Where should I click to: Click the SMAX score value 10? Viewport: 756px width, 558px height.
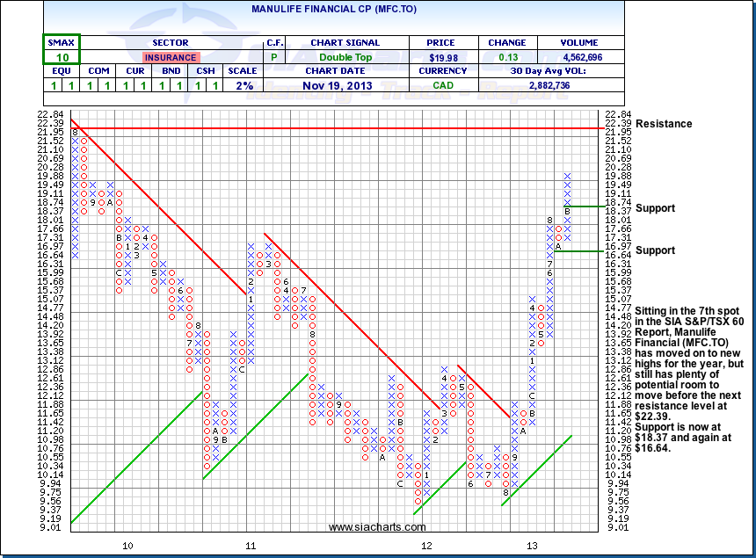(61, 57)
